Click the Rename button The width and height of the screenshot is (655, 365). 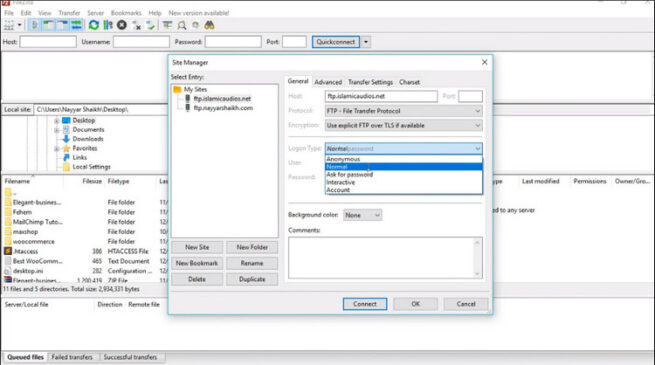coord(252,263)
